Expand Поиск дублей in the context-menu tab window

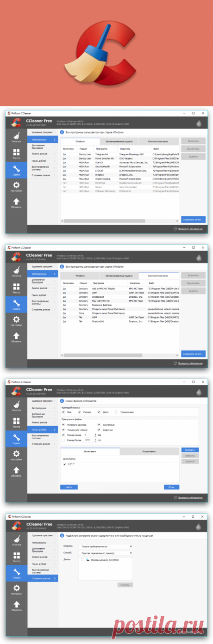tap(43, 295)
